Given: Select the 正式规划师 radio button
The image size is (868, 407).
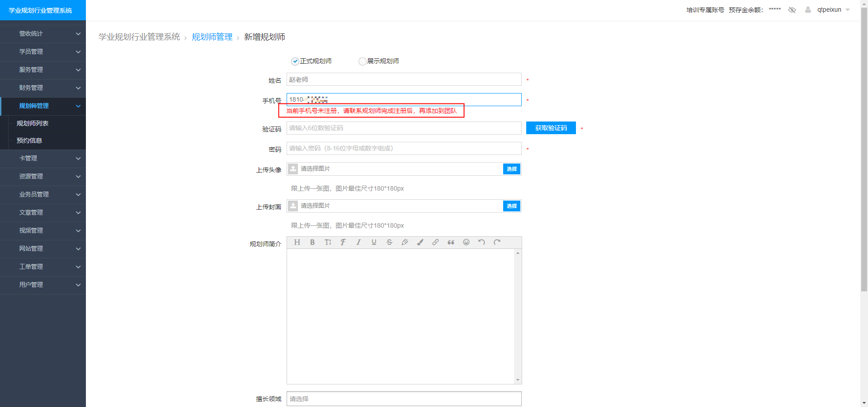Looking at the screenshot, I should point(295,61).
